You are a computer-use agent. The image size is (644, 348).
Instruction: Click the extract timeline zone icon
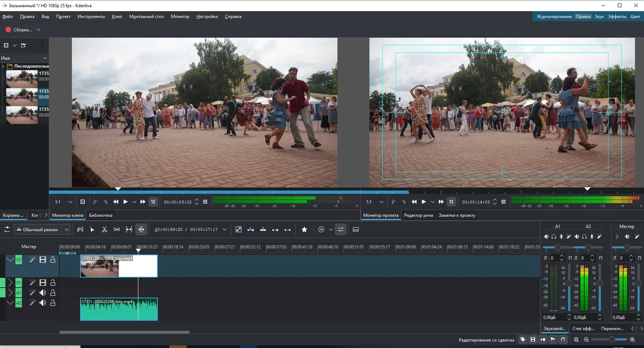click(x=275, y=229)
